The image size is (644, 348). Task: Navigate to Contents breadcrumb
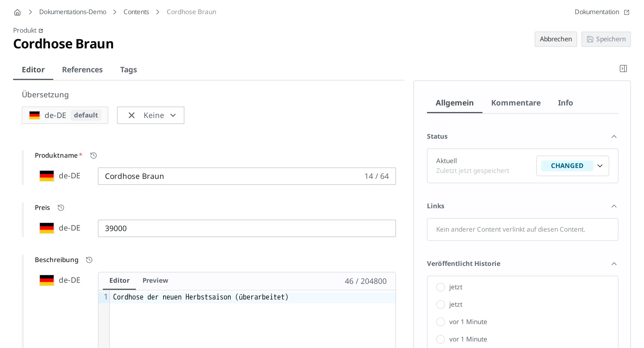(x=136, y=12)
